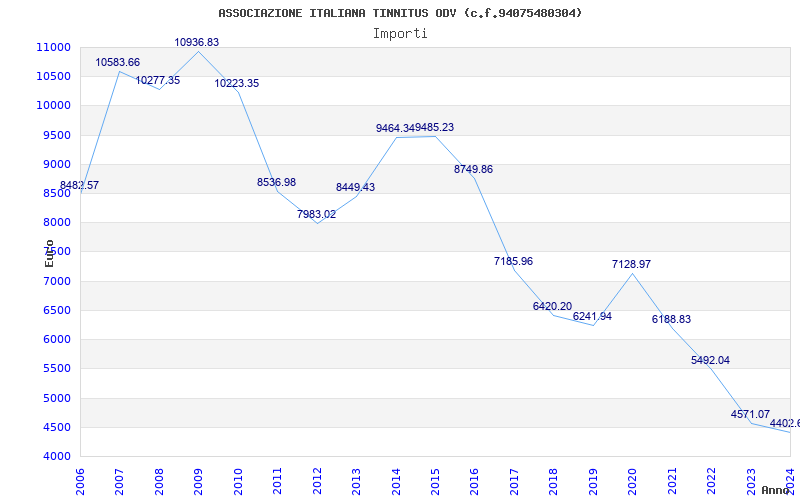Viewport: 800px width, 500px height.
Task: Click the x-axis year 2011
Action: point(278,482)
